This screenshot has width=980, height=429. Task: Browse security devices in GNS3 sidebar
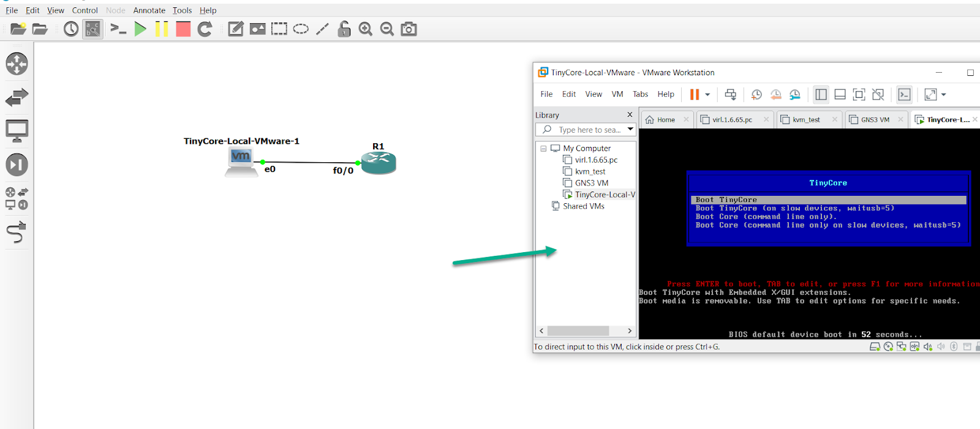click(x=17, y=165)
